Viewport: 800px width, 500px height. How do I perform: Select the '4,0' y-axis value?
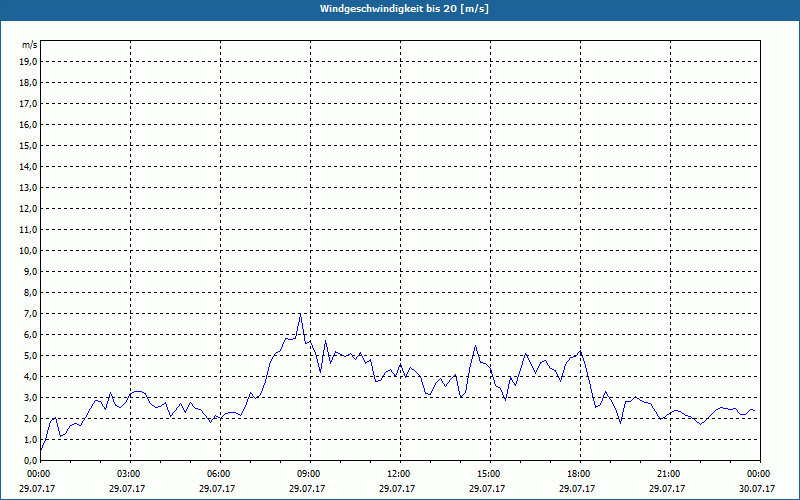tap(30, 377)
